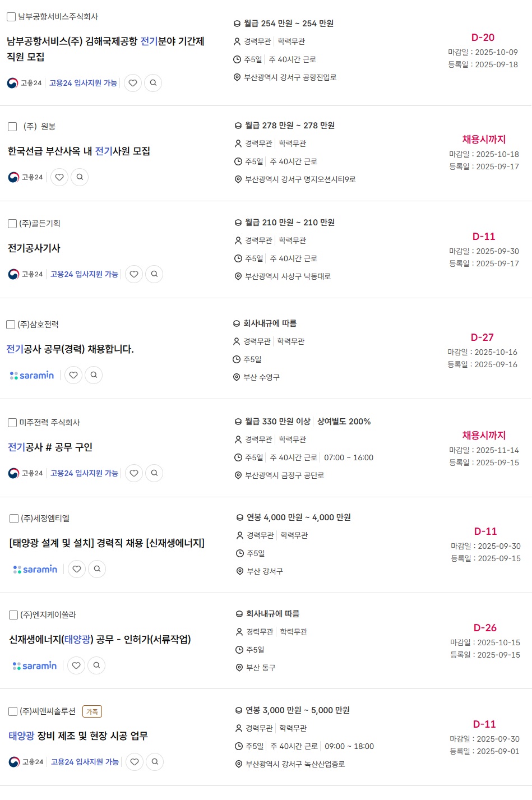
Task: Click saramin logo under 삼호전력 posting
Action: click(33, 375)
